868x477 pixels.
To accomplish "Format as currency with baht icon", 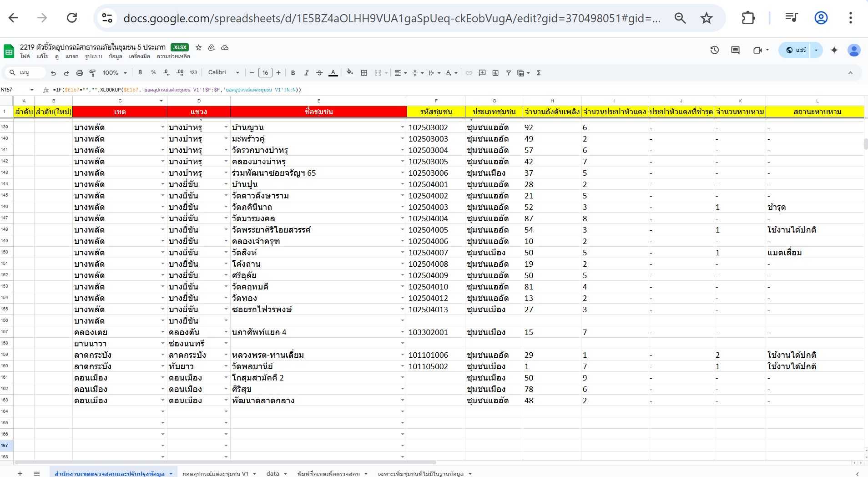I will [x=140, y=72].
